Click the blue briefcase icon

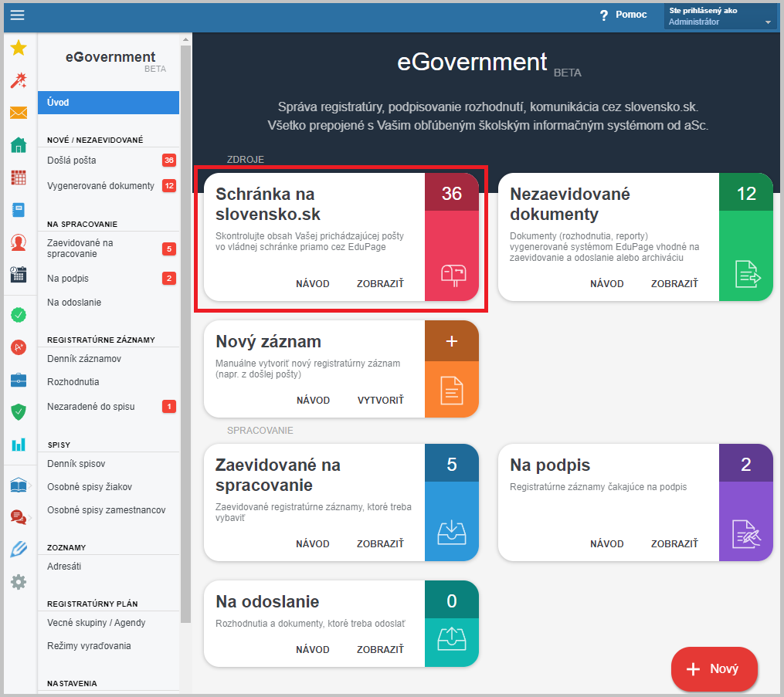(19, 380)
